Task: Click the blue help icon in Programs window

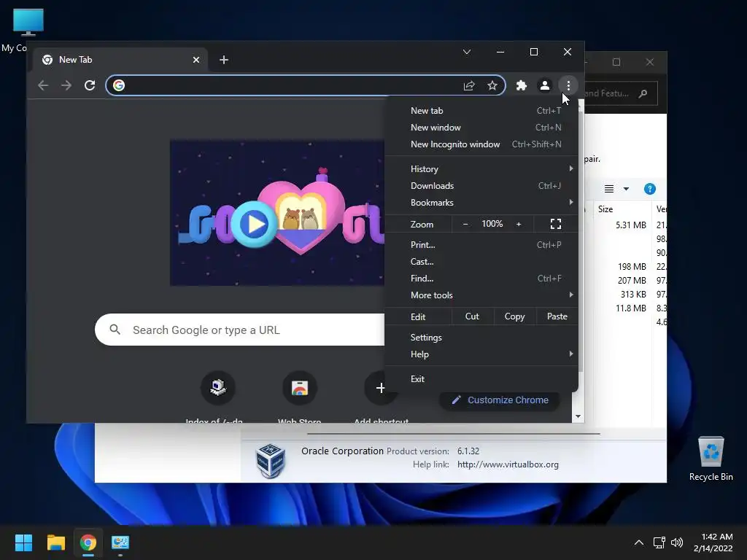Action: point(649,189)
